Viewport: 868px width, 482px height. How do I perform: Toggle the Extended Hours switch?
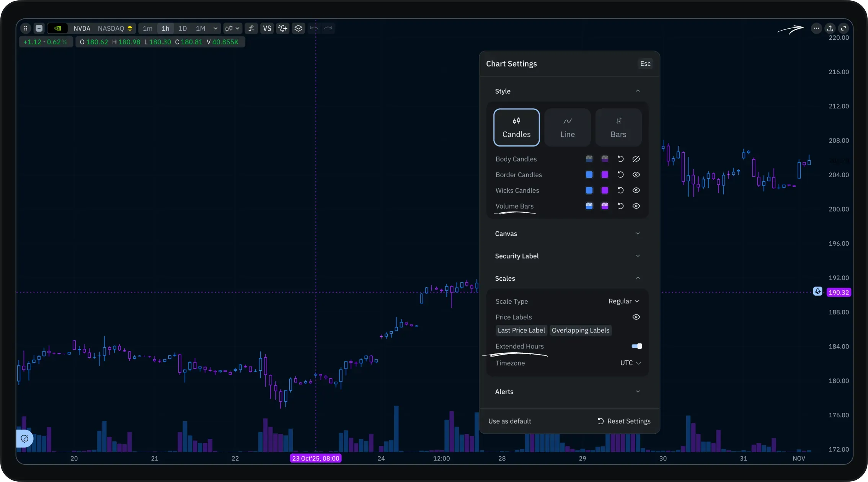coord(636,346)
